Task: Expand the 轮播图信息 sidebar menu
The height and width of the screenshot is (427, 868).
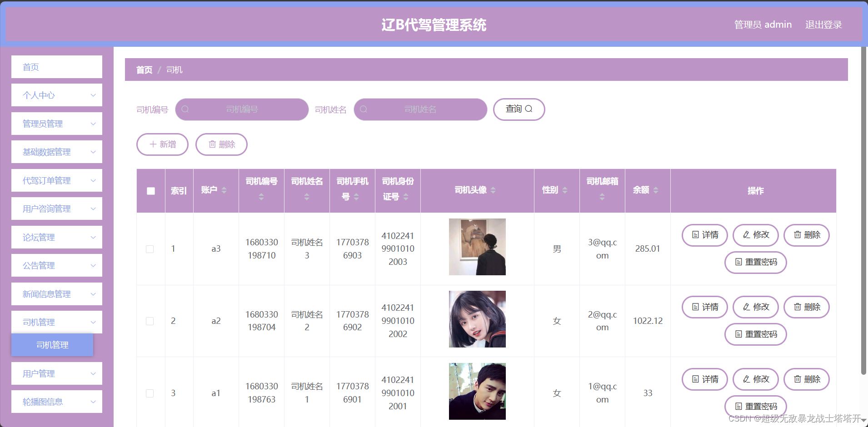Action: pos(57,402)
